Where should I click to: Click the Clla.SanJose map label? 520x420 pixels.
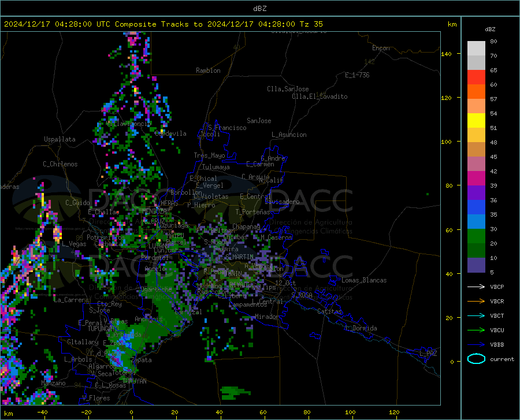(288, 89)
